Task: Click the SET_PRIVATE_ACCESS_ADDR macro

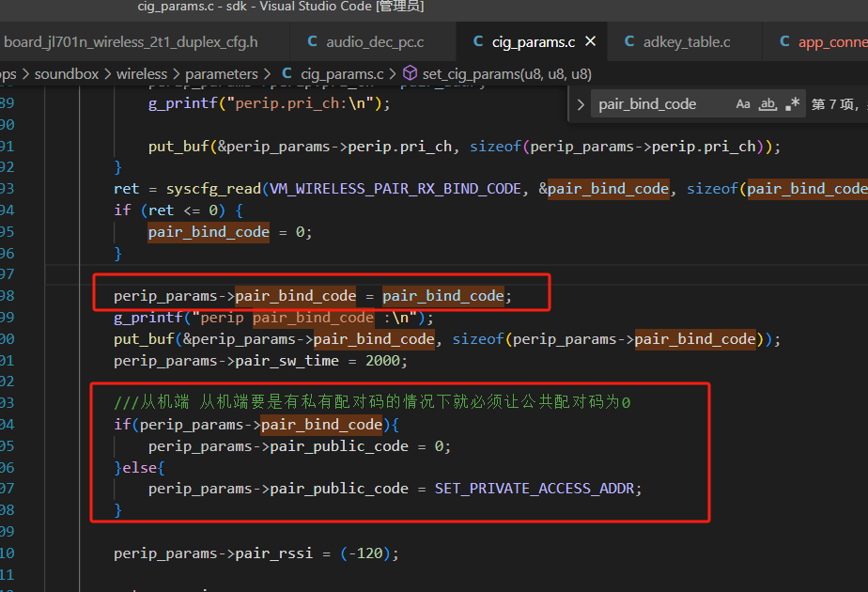Action: pos(535,489)
